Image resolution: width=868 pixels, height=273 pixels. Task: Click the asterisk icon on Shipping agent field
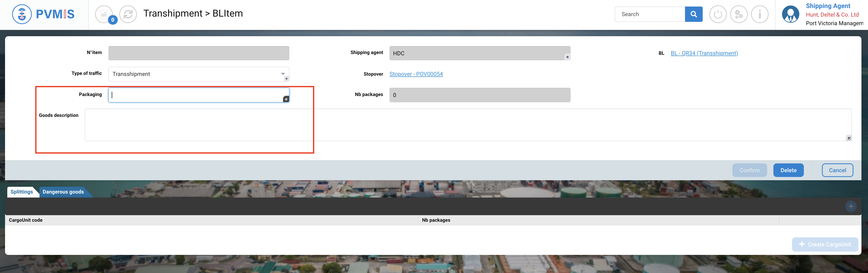click(567, 57)
